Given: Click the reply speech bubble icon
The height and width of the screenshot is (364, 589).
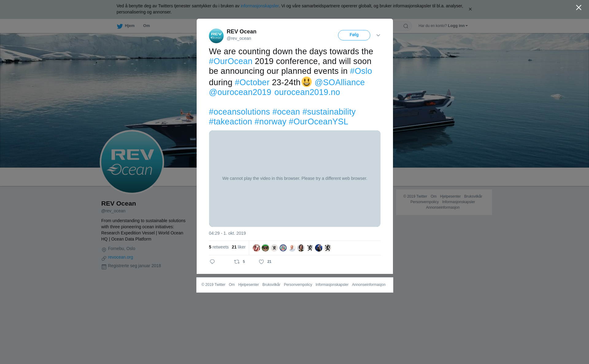Looking at the screenshot, I should point(212,262).
